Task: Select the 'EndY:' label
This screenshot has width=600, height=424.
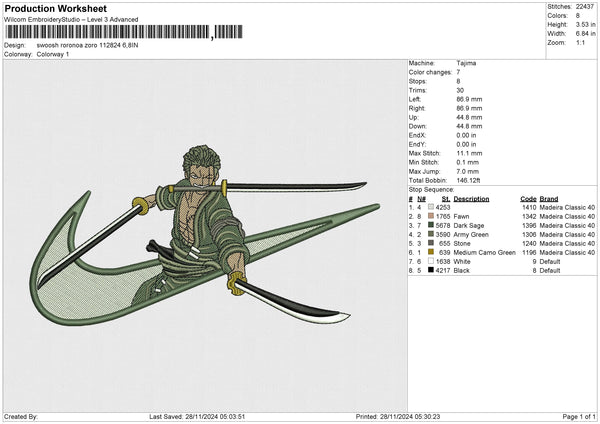Action: coord(417,144)
